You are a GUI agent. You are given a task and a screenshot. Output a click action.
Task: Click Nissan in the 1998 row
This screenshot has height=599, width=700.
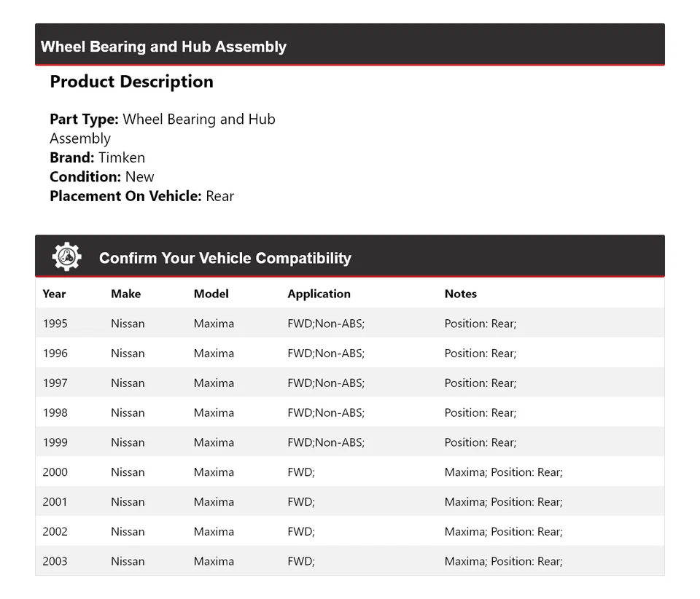[128, 413]
